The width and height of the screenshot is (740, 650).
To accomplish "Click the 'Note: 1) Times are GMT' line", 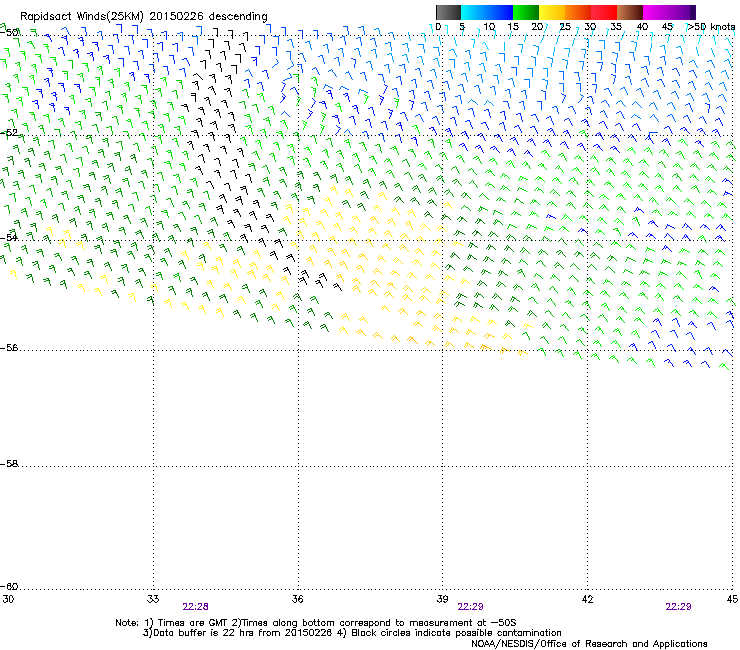I will 316,623.
